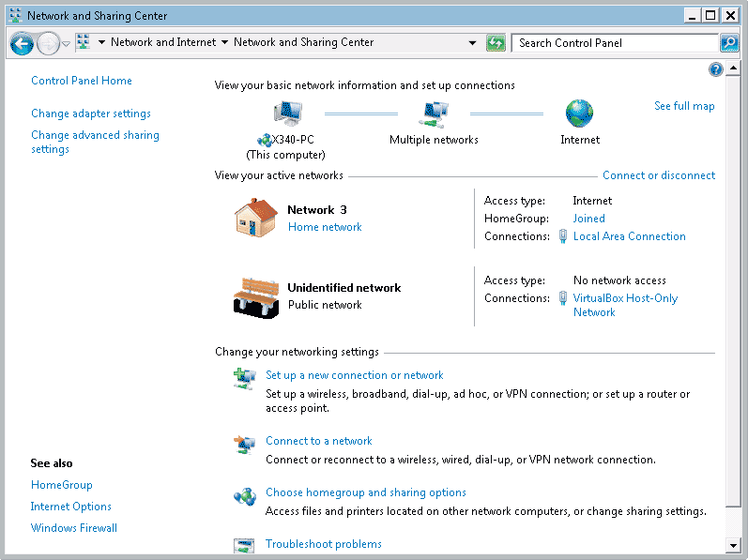748x560 pixels.
Task: Click the X340-PC computer icon
Action: pyautogui.click(x=286, y=114)
